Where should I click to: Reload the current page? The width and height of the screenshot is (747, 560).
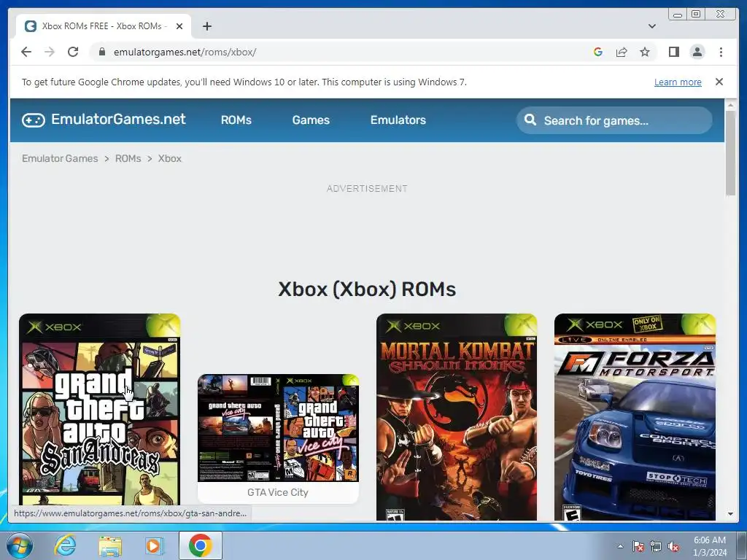point(73,52)
